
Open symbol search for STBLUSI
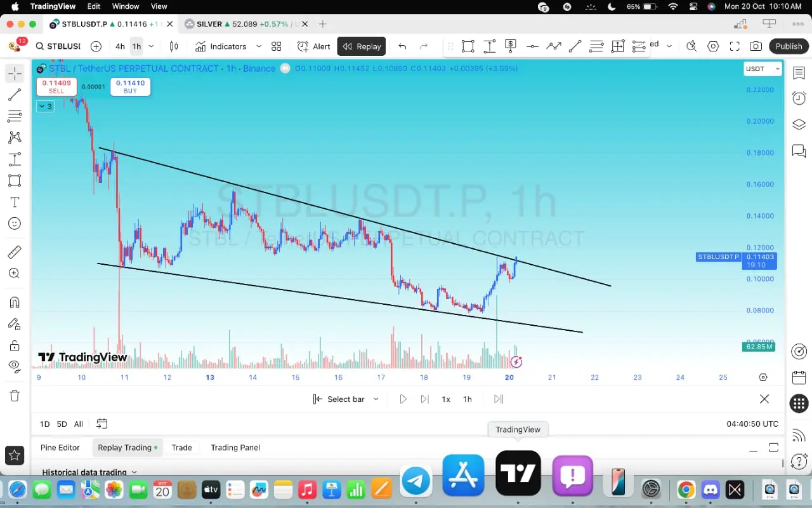pos(58,46)
